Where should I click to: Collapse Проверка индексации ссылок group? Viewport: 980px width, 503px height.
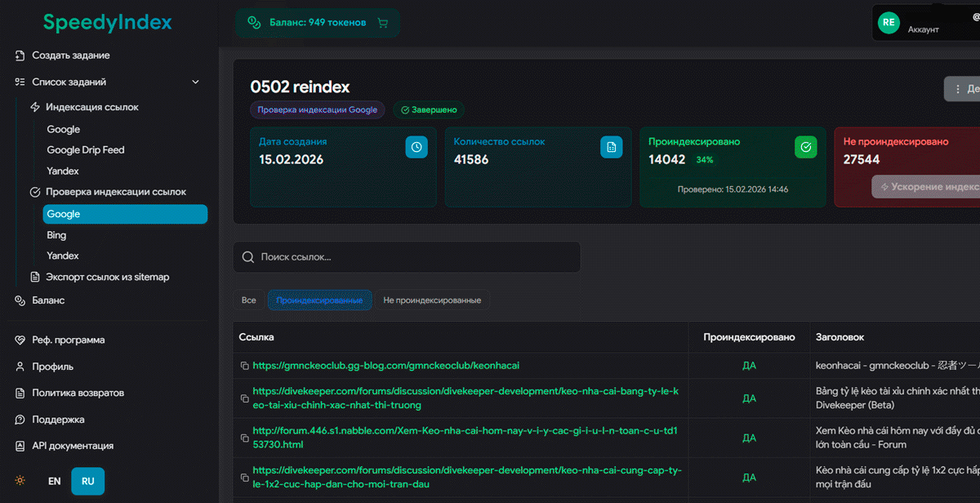tap(115, 192)
